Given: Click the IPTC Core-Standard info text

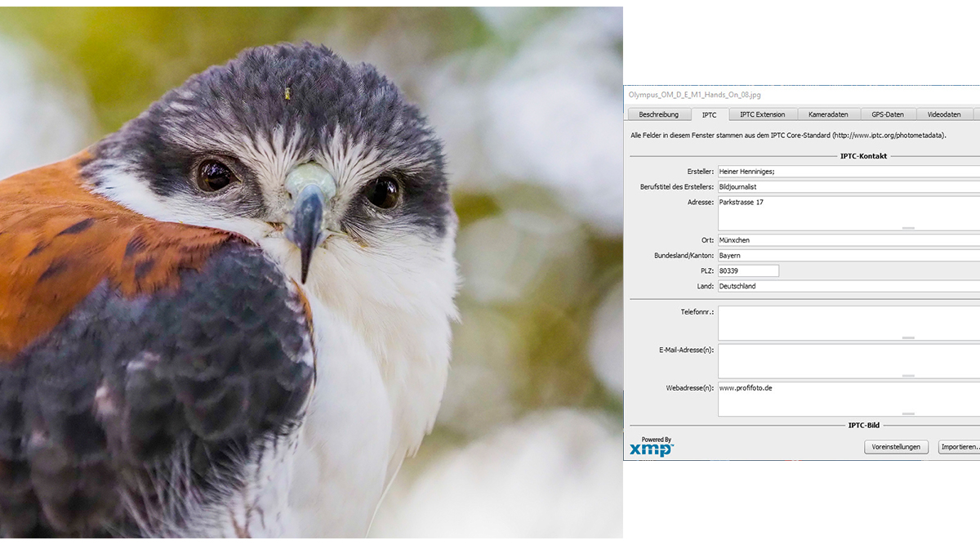Looking at the screenshot, I should coord(788,135).
